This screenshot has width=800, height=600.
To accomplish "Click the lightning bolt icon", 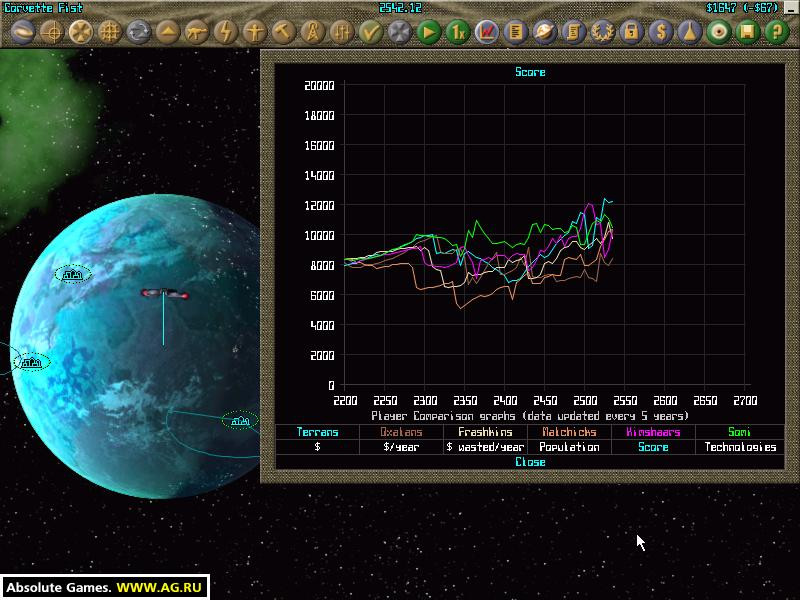I will click(226, 32).
